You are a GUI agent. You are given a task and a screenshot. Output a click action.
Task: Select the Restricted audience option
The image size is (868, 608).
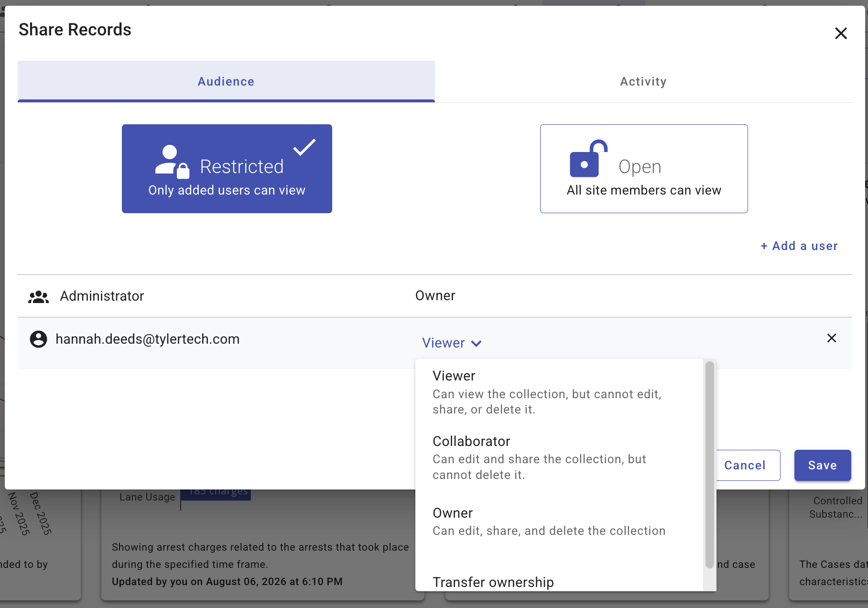[x=227, y=169]
